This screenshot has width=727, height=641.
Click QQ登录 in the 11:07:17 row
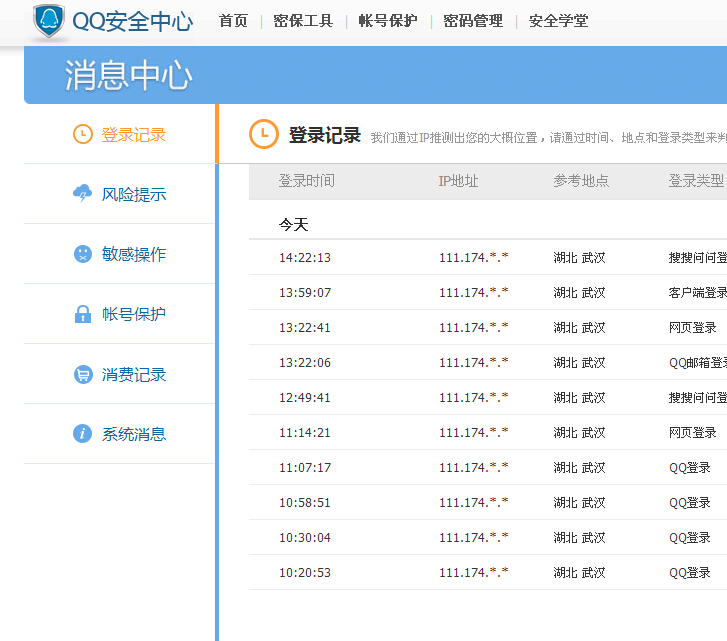click(x=689, y=468)
